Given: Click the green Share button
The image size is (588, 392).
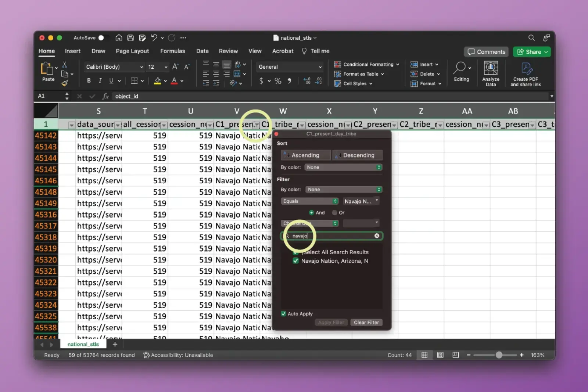Looking at the screenshot, I should 532,52.
